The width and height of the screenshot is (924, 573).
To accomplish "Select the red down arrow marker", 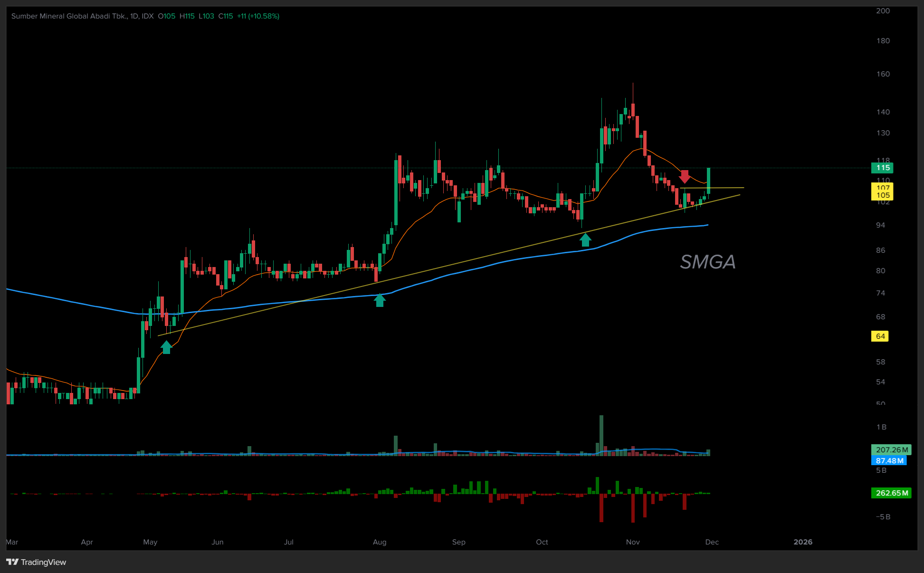I will coord(685,176).
